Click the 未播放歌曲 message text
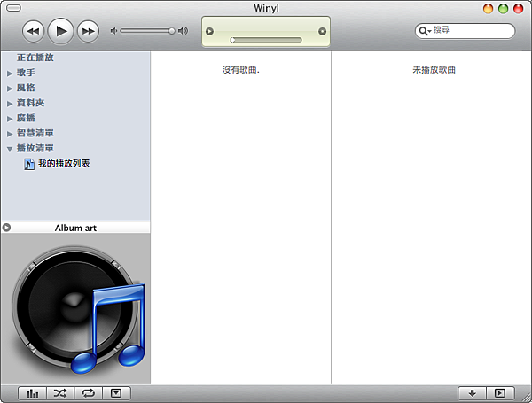The height and width of the screenshot is (403, 532). pos(434,70)
